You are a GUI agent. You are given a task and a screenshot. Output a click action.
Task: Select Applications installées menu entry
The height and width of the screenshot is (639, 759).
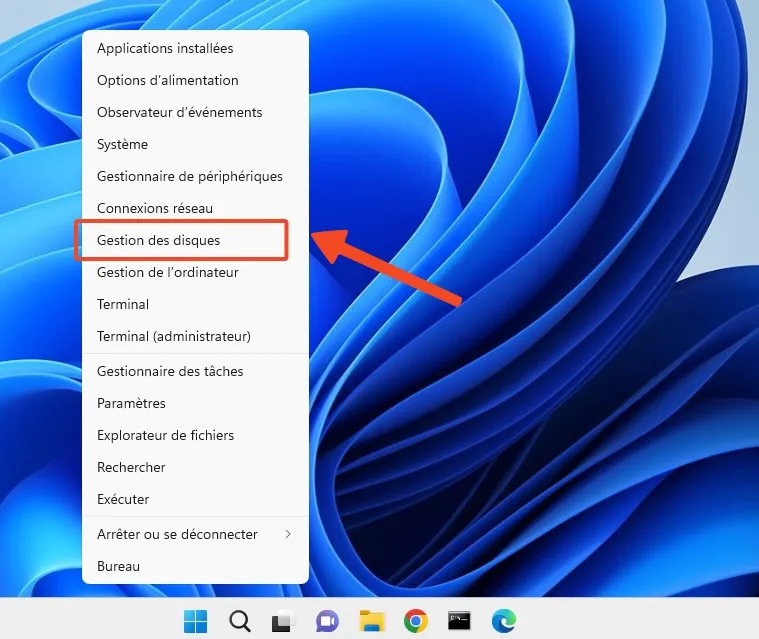(196, 48)
